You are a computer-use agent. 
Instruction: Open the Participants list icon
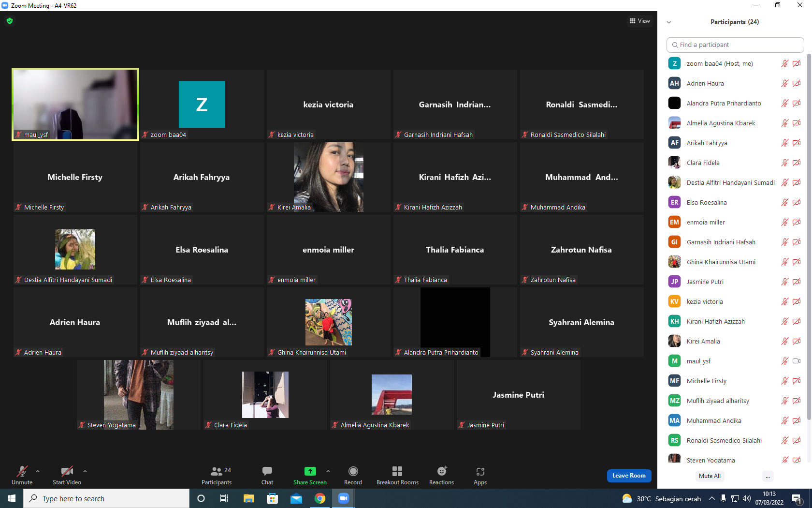coord(217,471)
